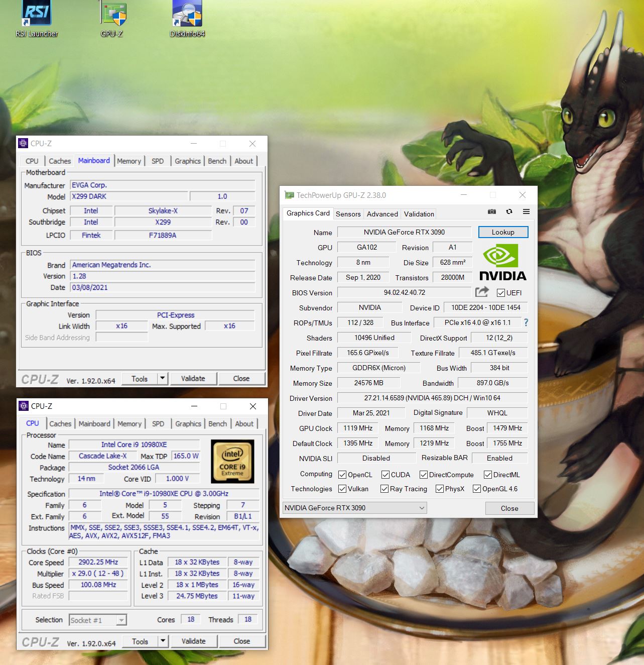Click the GPU-Z title bar app icon
This screenshot has height=665, width=644.
[x=289, y=195]
